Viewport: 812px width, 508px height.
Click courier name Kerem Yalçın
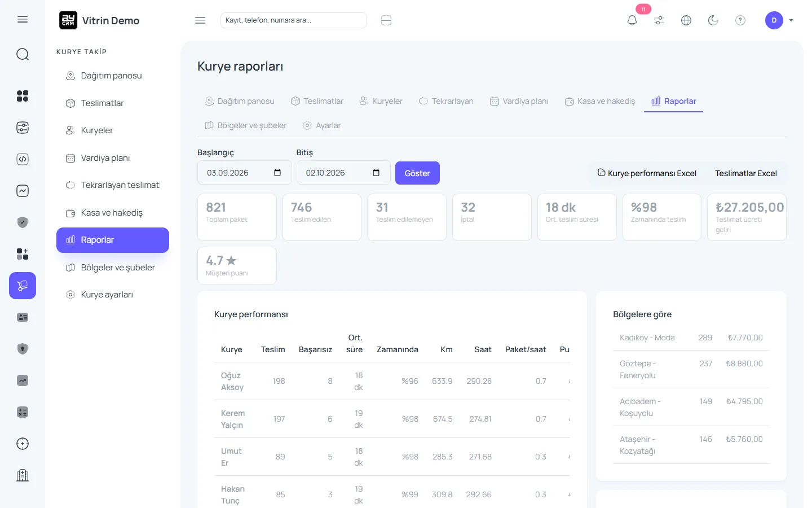233,419
